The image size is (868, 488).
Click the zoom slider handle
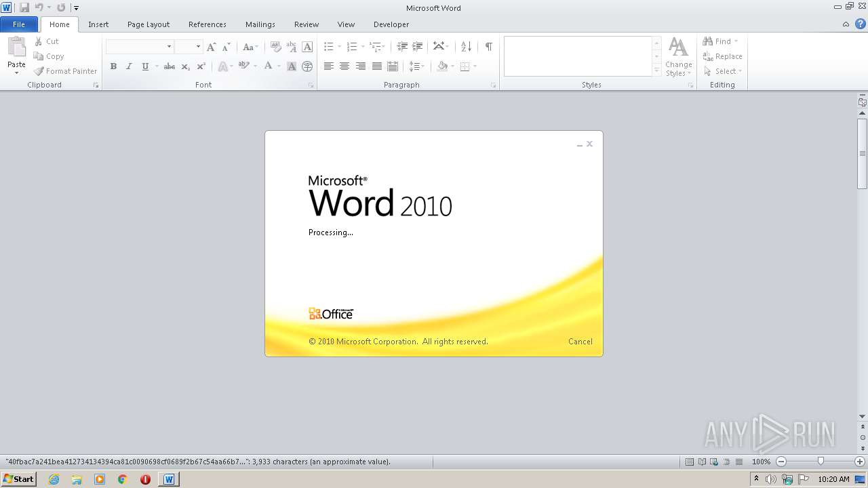point(821,462)
